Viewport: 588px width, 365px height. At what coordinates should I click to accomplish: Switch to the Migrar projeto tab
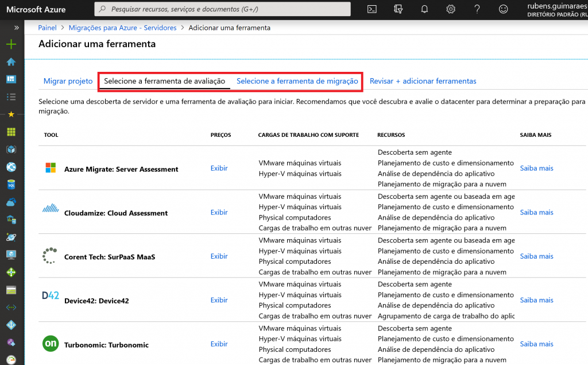(x=68, y=81)
